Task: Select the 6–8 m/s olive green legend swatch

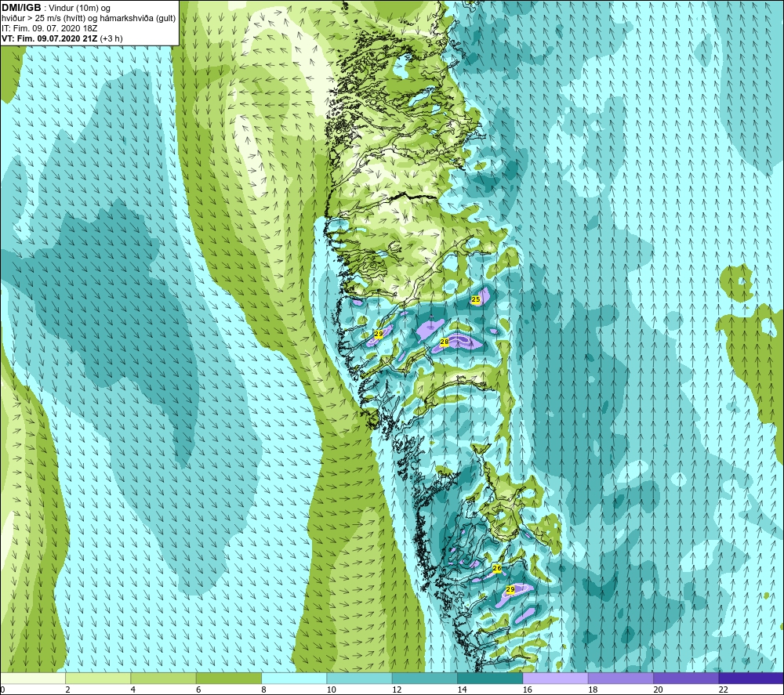Action: click(229, 678)
